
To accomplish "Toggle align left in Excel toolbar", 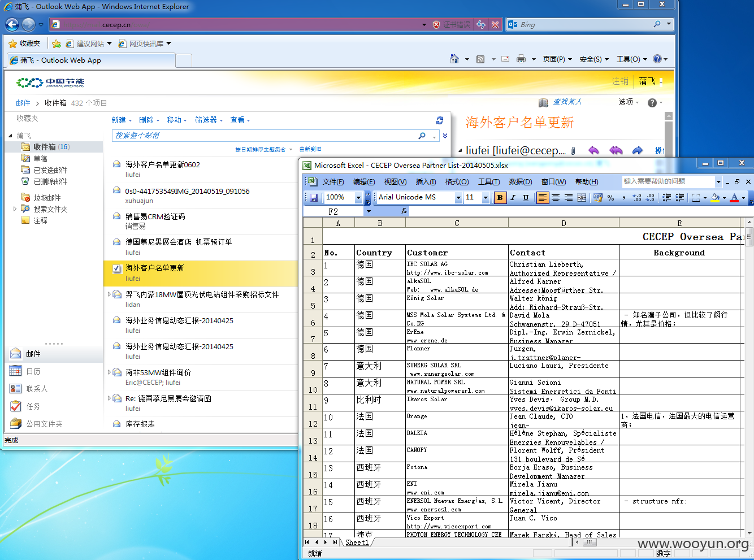I will 543,197.
